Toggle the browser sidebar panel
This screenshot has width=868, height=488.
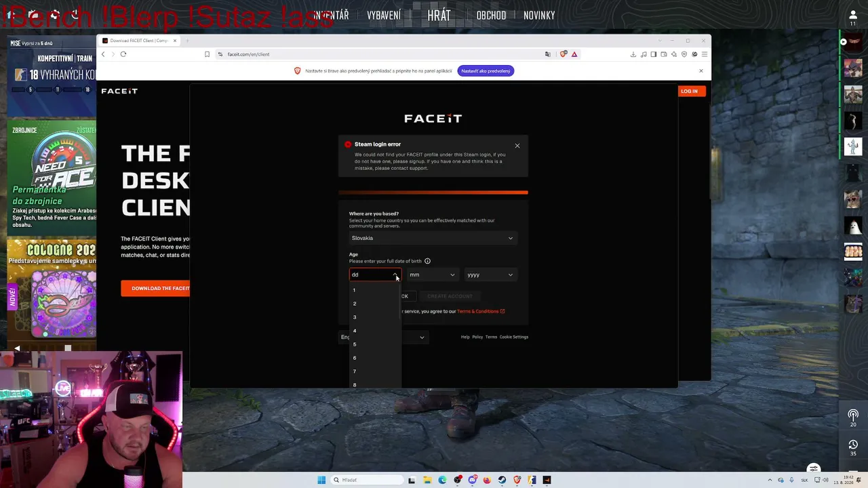point(654,54)
